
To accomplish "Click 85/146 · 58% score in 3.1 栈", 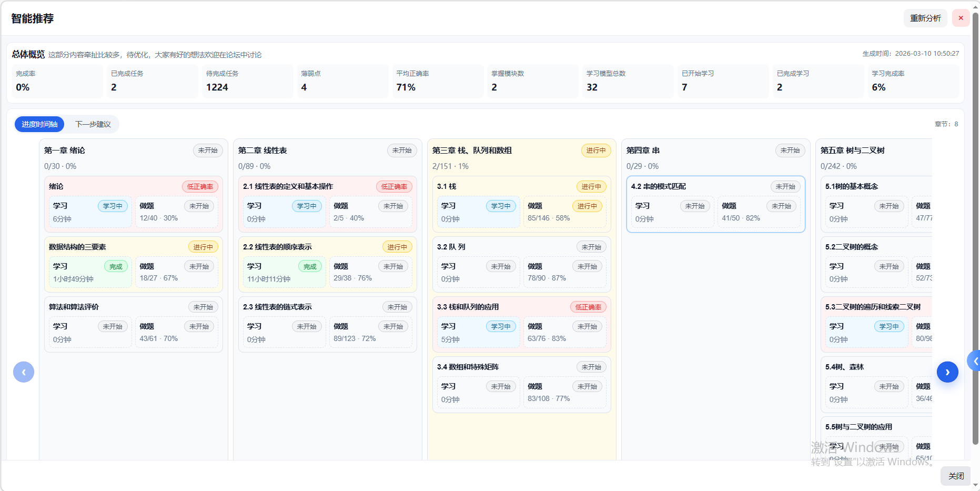I will pyautogui.click(x=549, y=218).
